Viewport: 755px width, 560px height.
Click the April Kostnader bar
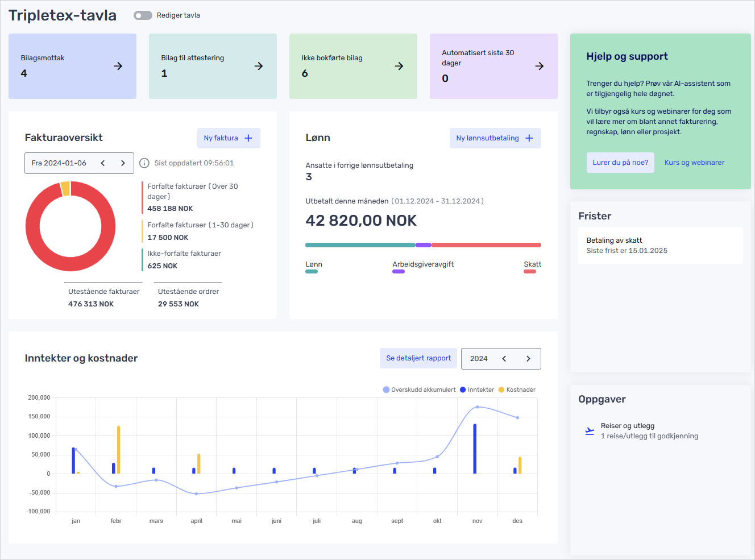pos(199,464)
